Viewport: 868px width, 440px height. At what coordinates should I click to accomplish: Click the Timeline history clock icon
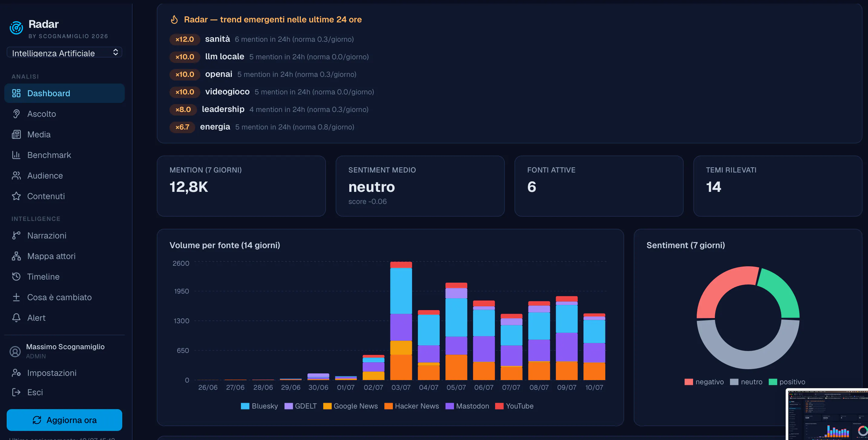pos(16,277)
